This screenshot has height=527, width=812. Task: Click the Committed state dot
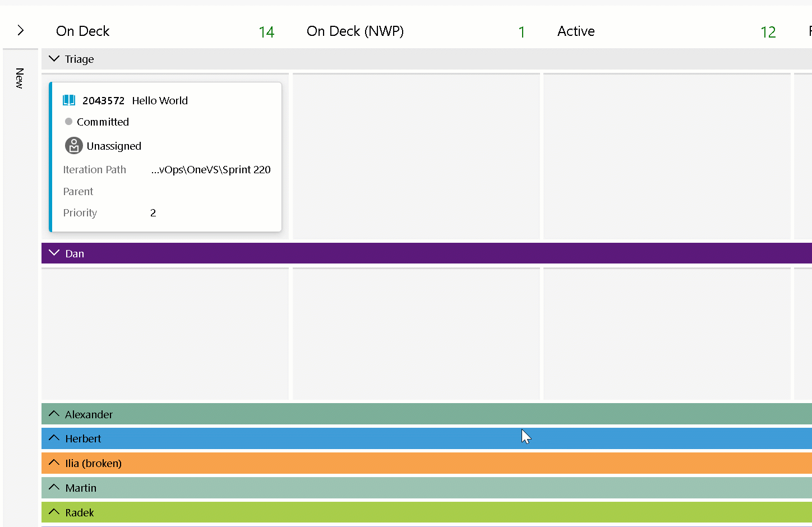68,122
